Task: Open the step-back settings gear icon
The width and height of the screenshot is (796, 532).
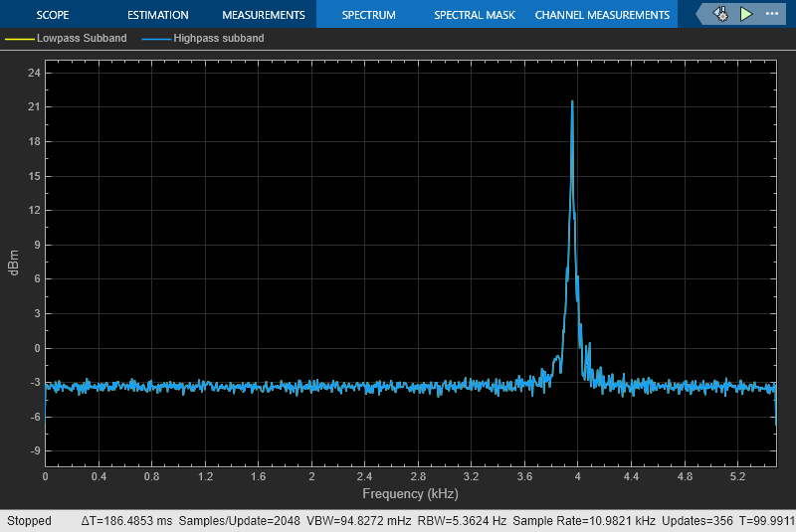Action: point(720,14)
